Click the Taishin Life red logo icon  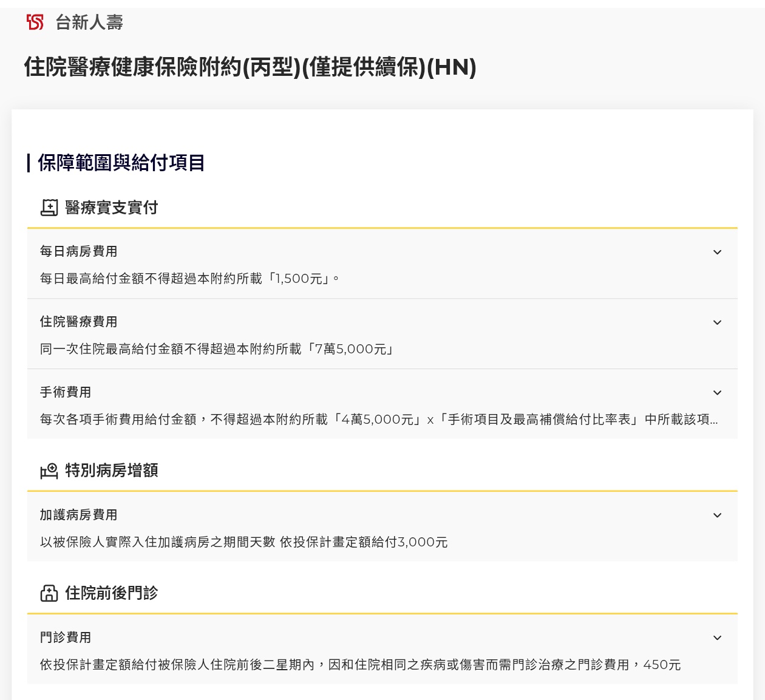tap(35, 22)
